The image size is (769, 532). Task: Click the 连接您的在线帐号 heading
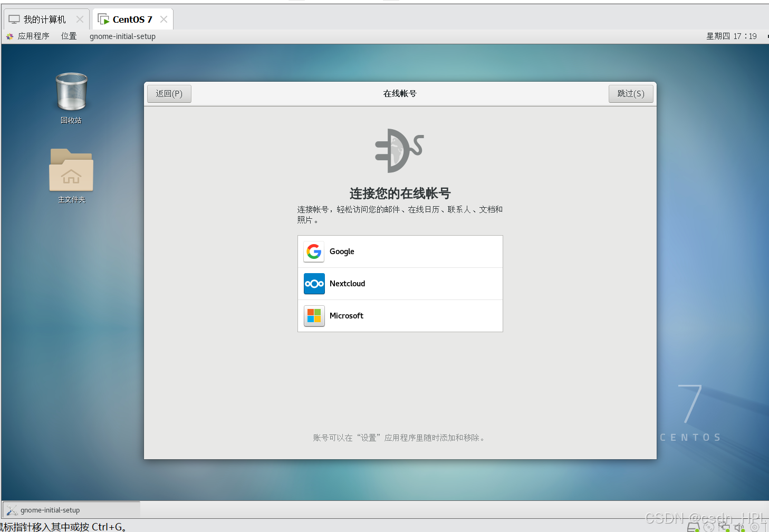click(x=400, y=193)
